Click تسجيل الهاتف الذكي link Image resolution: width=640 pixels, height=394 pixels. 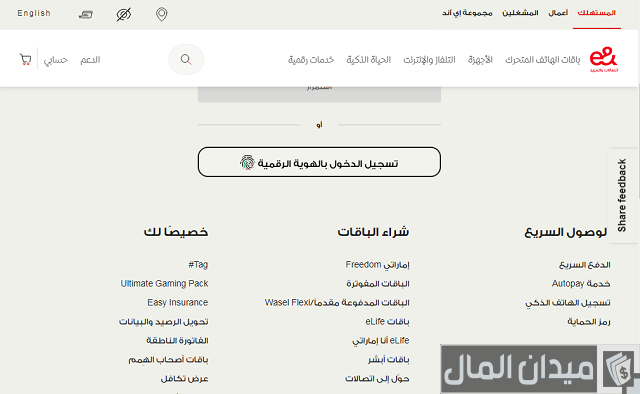(x=568, y=303)
